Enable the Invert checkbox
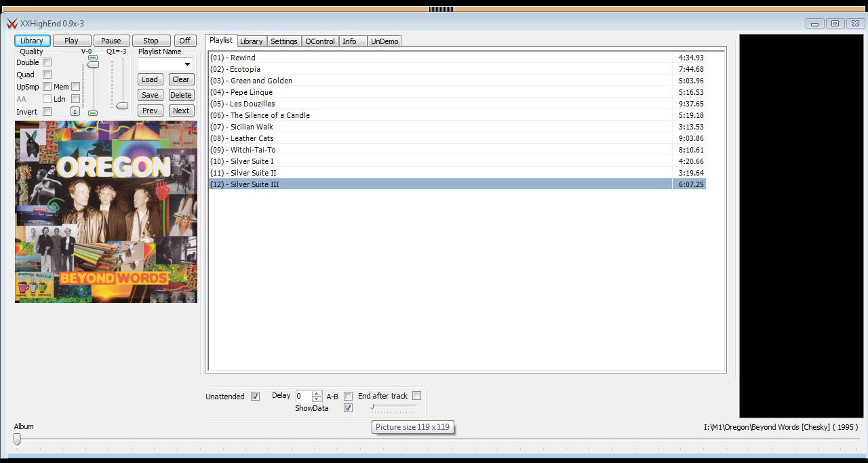Image resolution: width=868 pixels, height=463 pixels. (47, 111)
